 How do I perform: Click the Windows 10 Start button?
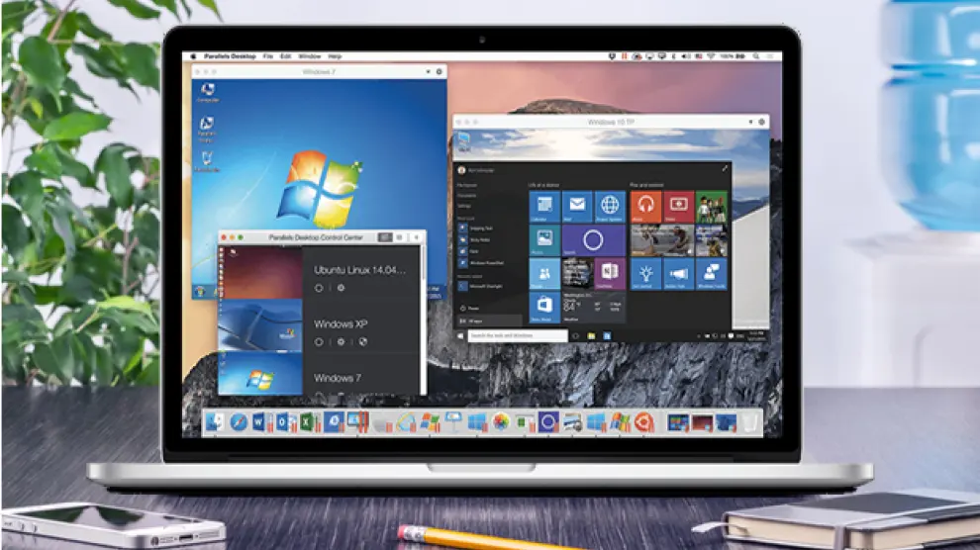coord(460,336)
